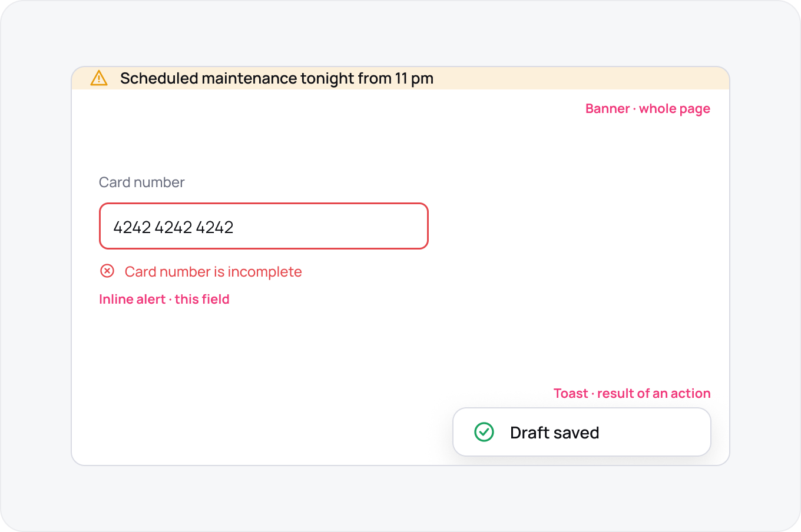The image size is (801, 532).
Task: Click the 'Draft saved' toast notification
Action: [582, 432]
